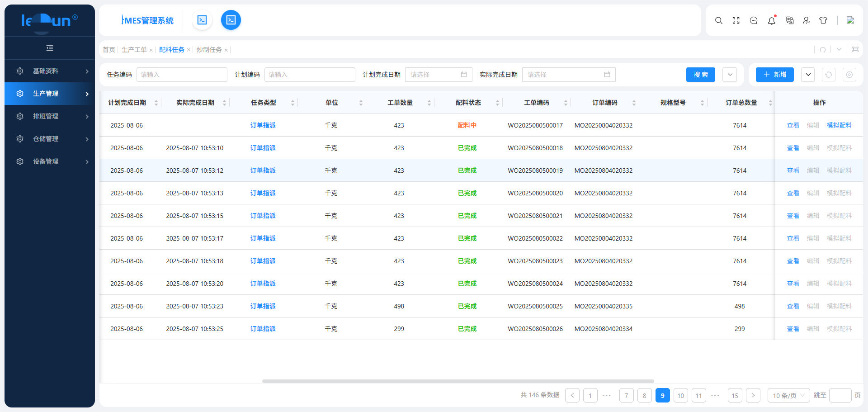Screen dimensions: 868x412
Task: Click 仓储管理 gear icon in sidebar
Action: point(20,139)
